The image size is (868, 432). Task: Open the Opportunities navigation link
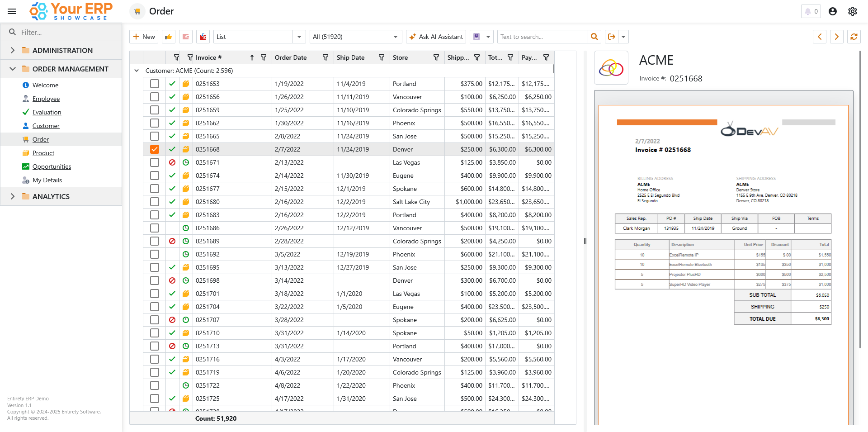point(52,166)
